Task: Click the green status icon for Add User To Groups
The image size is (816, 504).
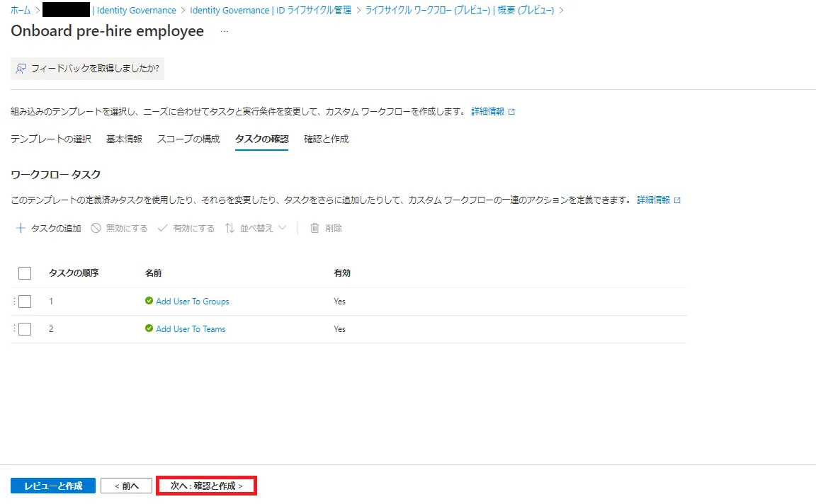Action: pos(149,301)
